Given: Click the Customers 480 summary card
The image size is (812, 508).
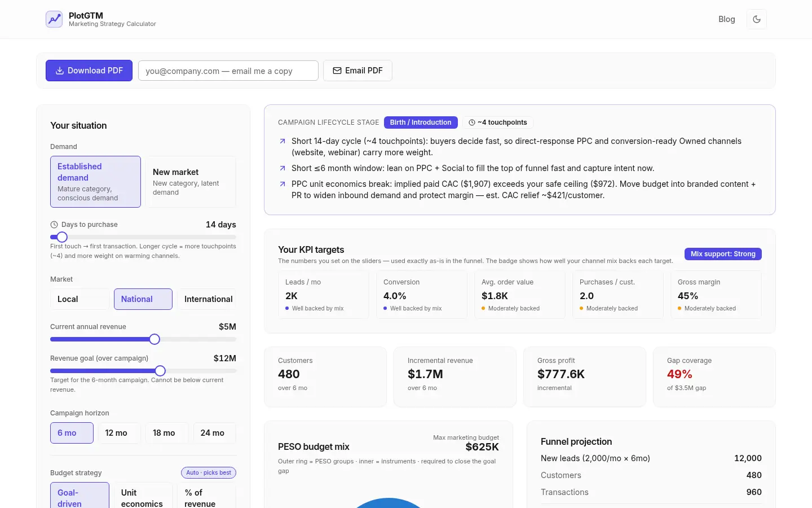Looking at the screenshot, I should 325,377.
